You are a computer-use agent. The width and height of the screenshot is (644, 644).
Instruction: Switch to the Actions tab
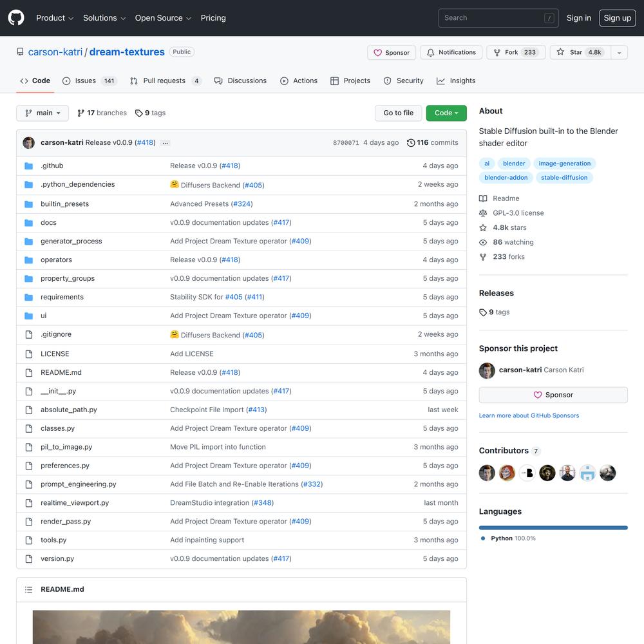point(299,81)
